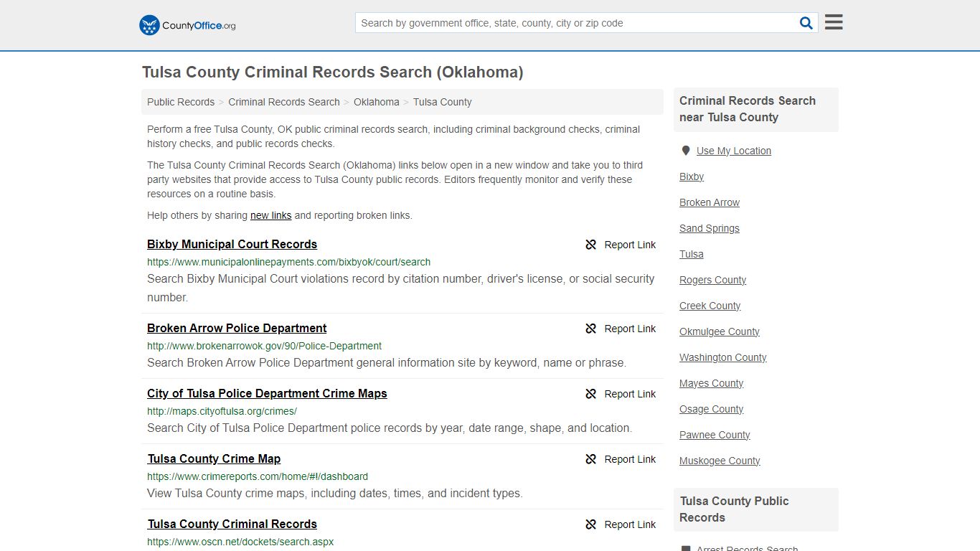The width and height of the screenshot is (980, 551).
Task: Click broken-link icon for Bixby Municipal Court
Action: 591,245
